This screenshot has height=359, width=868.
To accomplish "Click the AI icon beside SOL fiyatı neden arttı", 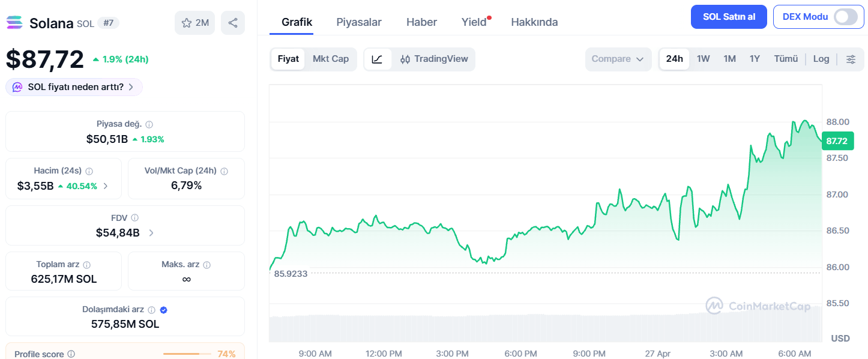I will coord(18,87).
